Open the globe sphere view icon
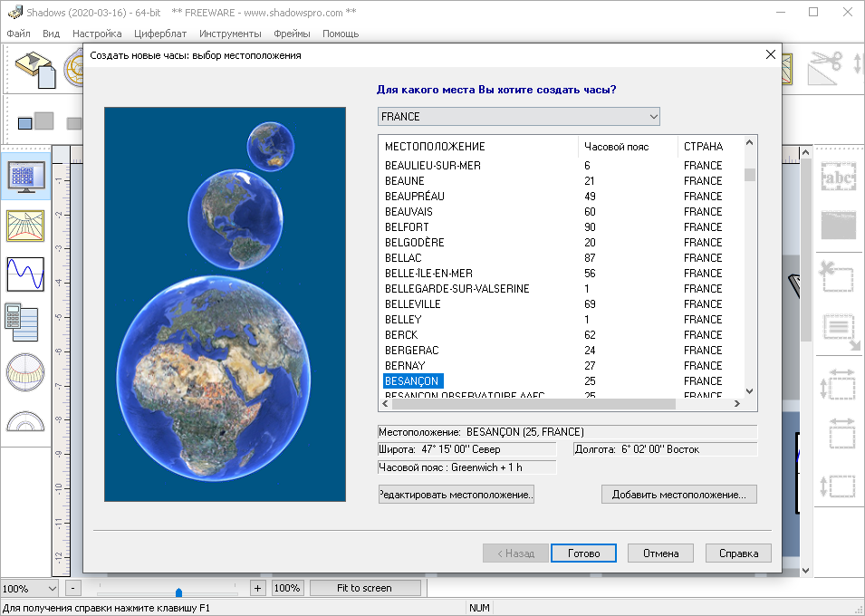The image size is (865, 616). point(25,371)
